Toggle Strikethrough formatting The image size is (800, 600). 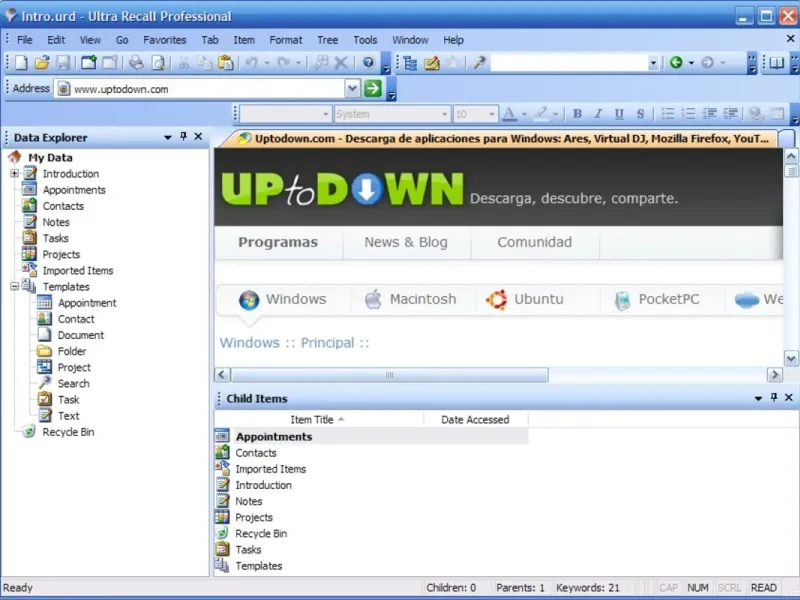click(x=640, y=114)
